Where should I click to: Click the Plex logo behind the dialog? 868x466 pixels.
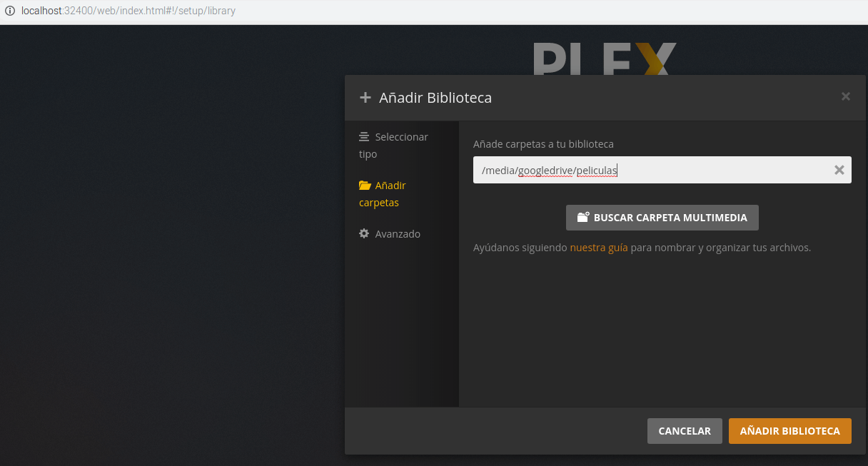(604, 59)
